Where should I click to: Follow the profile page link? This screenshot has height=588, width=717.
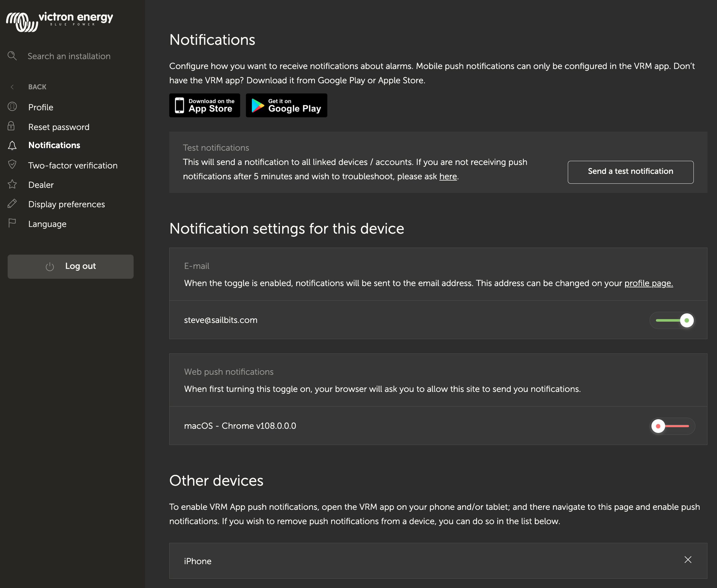pyautogui.click(x=649, y=283)
